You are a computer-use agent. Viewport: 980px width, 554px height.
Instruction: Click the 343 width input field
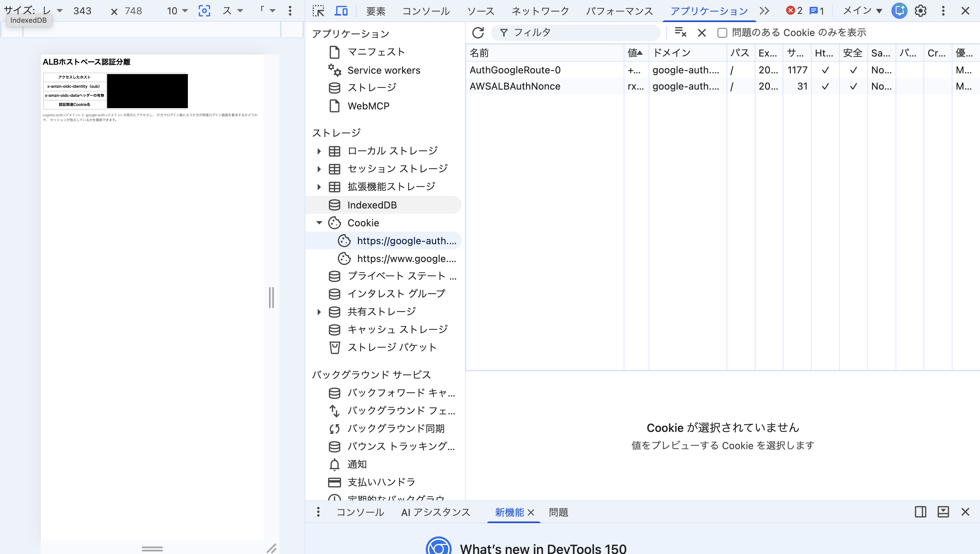tap(82, 11)
